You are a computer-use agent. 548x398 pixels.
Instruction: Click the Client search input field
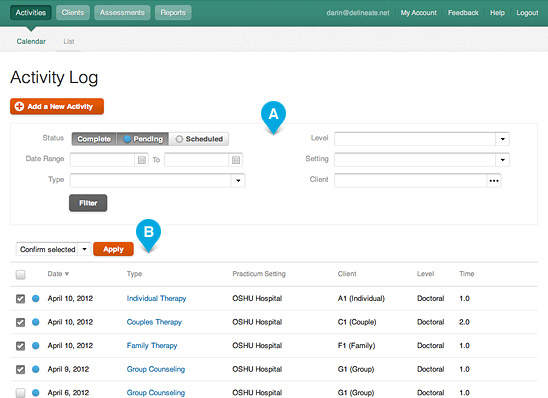pos(411,181)
